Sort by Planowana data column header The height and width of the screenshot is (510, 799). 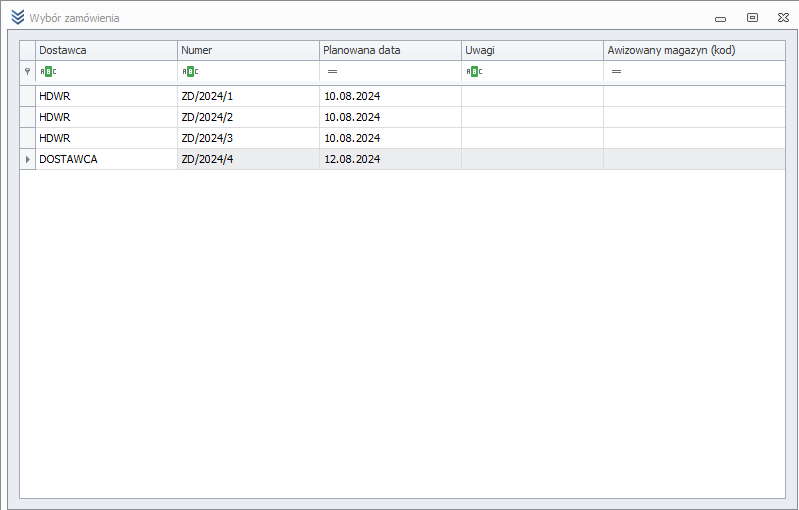pos(390,50)
